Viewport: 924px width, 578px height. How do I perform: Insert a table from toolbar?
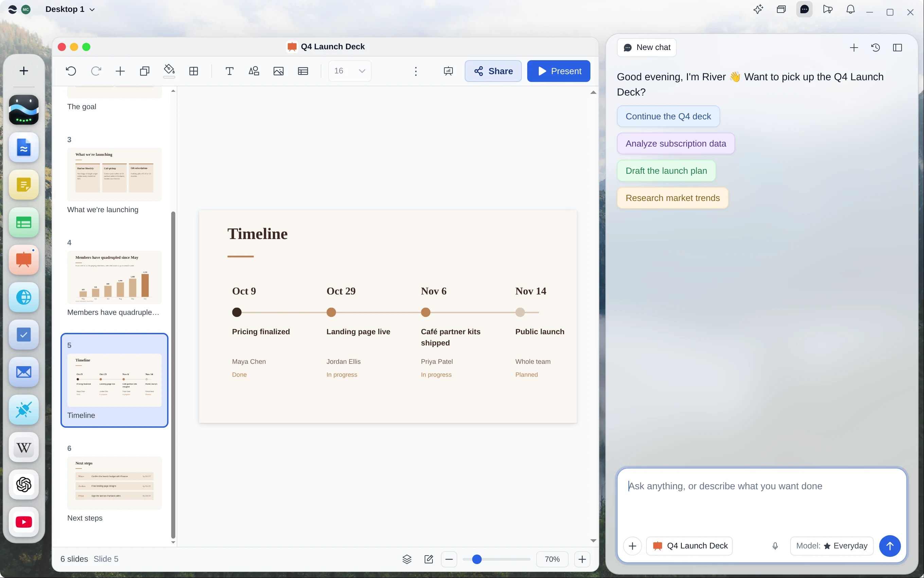303,71
